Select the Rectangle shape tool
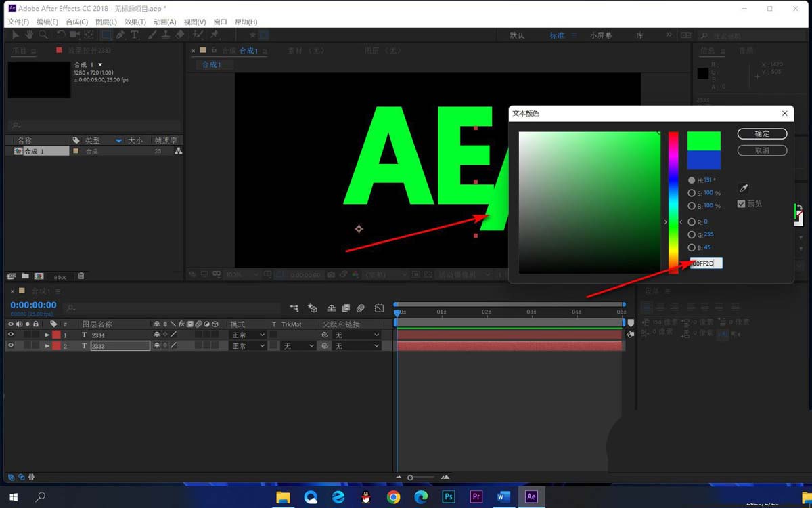 click(x=107, y=35)
